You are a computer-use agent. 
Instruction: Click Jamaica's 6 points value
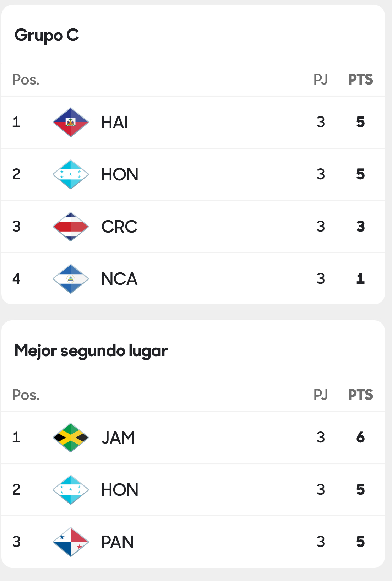(360, 438)
